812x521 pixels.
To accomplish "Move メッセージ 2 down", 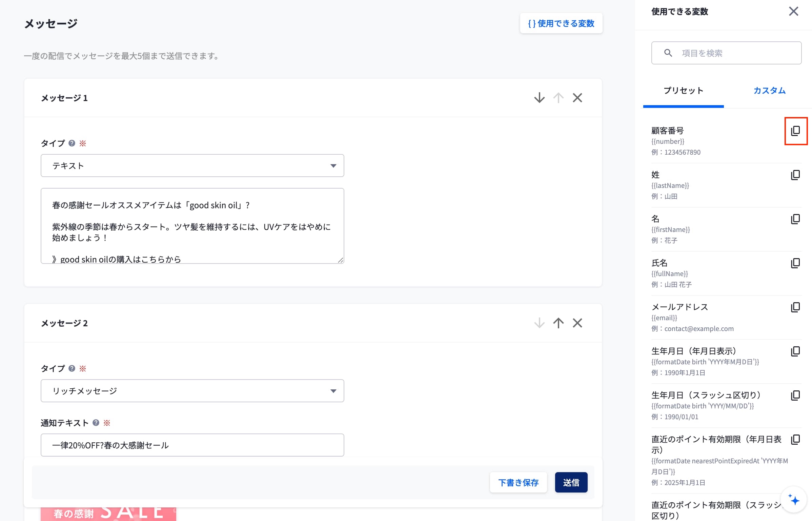I will click(x=539, y=323).
